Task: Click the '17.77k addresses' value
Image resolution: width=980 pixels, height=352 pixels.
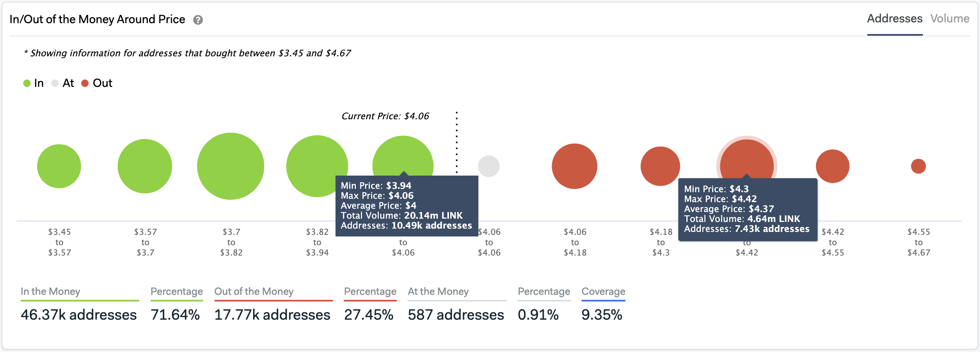Action: click(272, 315)
